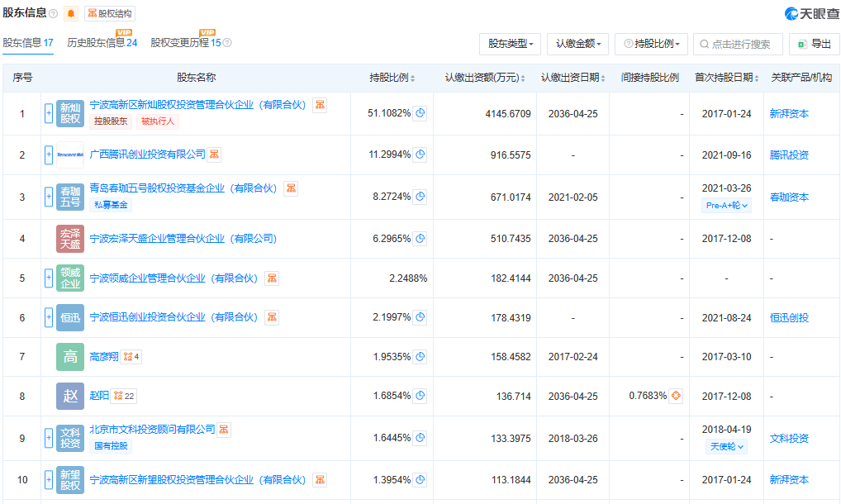The height and width of the screenshot is (504, 841).
Task: Click the help icon beside 股东信息 title
Action: (x=53, y=14)
